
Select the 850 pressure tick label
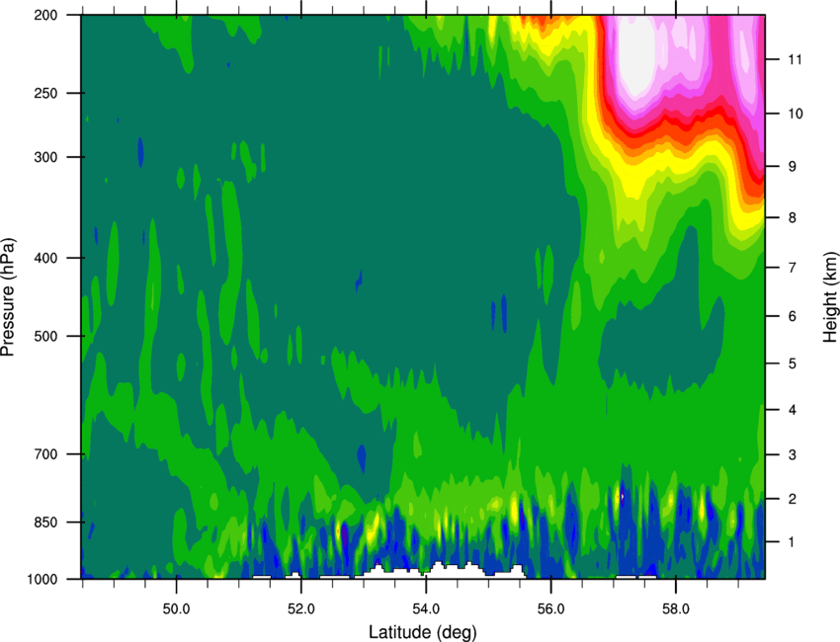tap(45, 522)
